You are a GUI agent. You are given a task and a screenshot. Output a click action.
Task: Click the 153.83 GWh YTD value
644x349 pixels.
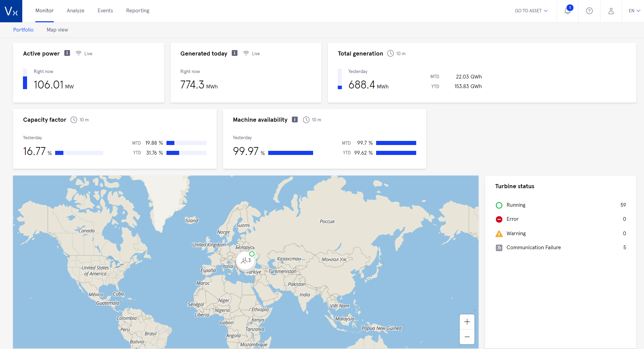tap(468, 86)
